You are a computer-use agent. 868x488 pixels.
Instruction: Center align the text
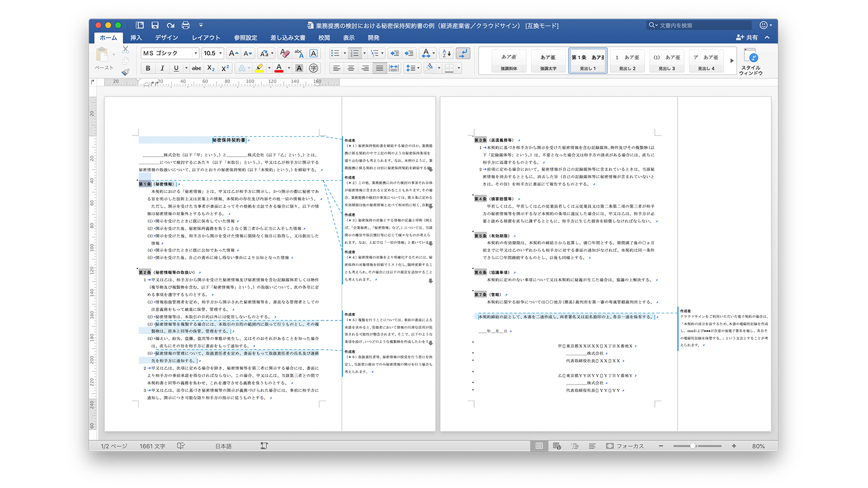[351, 68]
